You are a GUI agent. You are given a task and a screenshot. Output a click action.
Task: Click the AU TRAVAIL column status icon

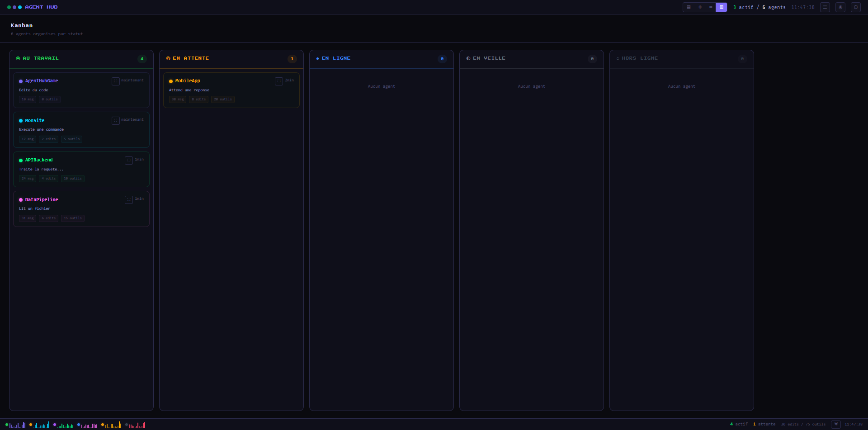tap(18, 58)
